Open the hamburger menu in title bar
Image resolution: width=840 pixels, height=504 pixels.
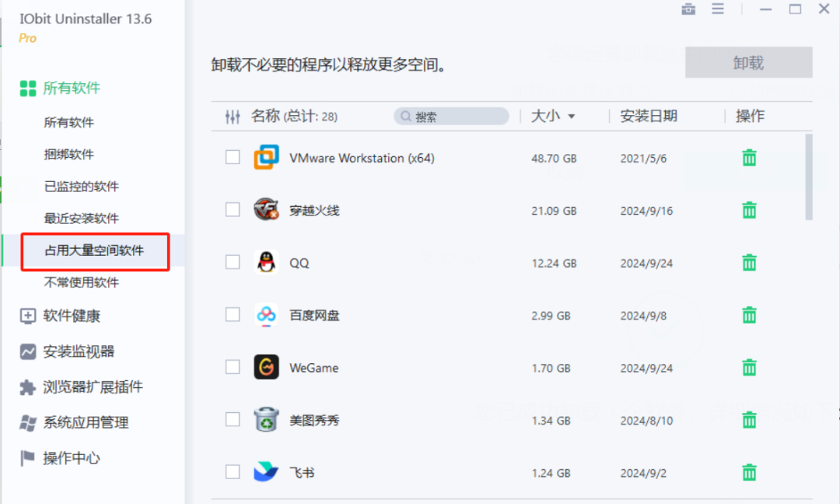(717, 9)
